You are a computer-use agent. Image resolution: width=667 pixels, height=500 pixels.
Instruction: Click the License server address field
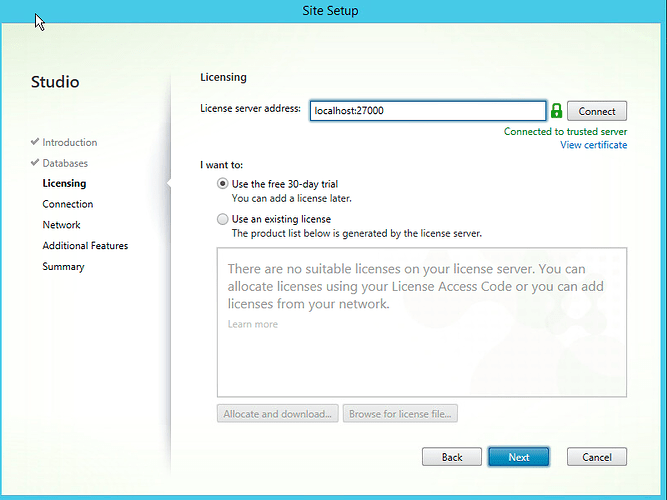tap(427, 111)
